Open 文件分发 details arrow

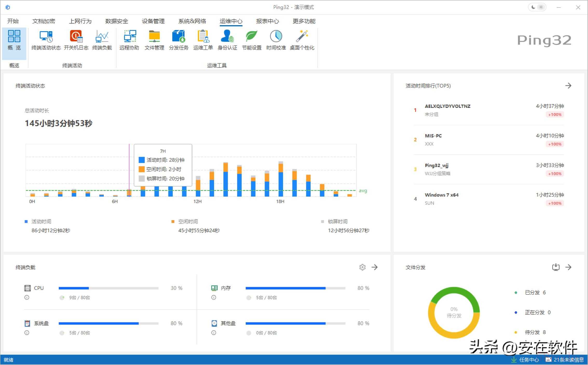click(568, 267)
